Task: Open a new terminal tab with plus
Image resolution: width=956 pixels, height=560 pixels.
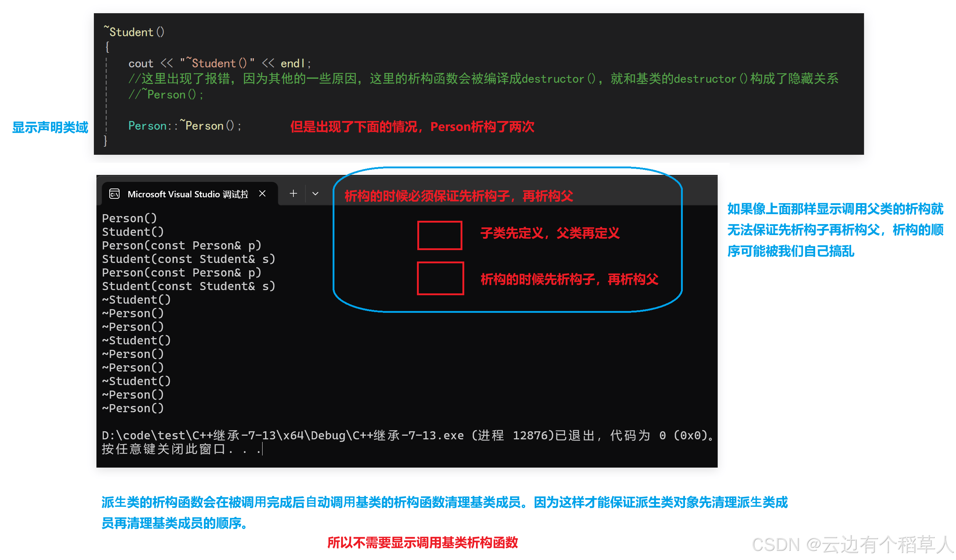Action: point(293,194)
